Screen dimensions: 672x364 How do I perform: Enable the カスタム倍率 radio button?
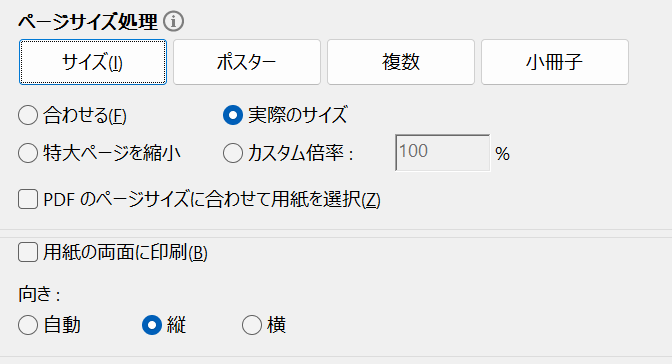233,153
